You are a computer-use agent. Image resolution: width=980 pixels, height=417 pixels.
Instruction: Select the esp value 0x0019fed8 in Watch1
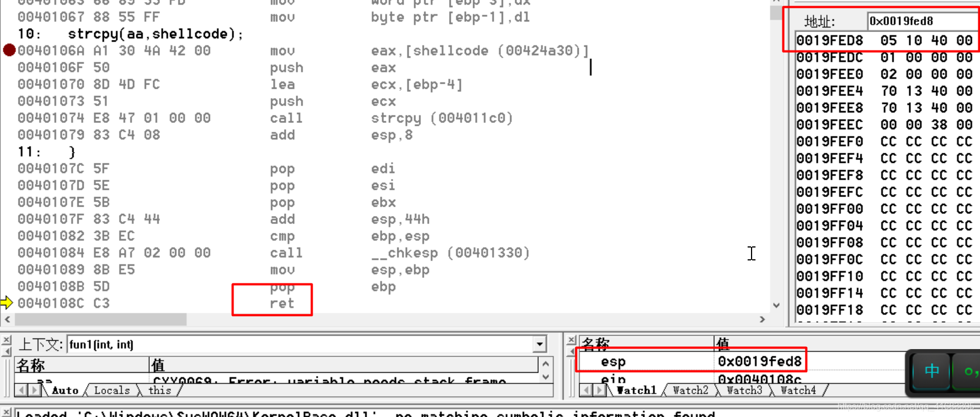pyautogui.click(x=759, y=361)
